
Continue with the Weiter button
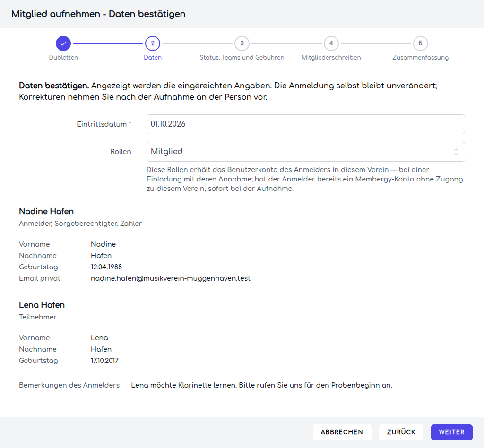(451, 432)
